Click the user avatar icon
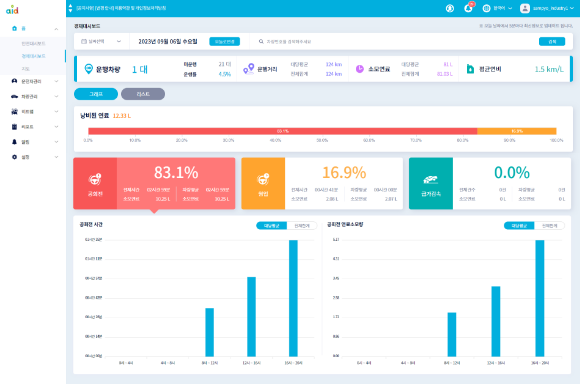580x384 pixels. coord(525,8)
